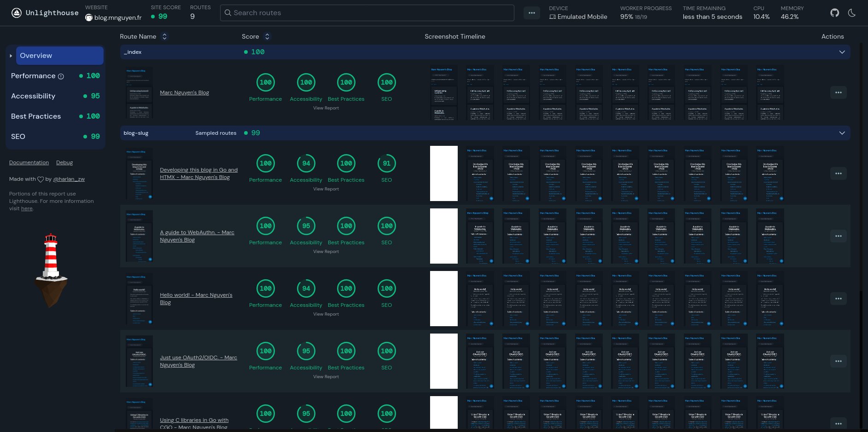
Task: Click Accessibility 94 gauge for Developing this blog
Action: (x=306, y=163)
